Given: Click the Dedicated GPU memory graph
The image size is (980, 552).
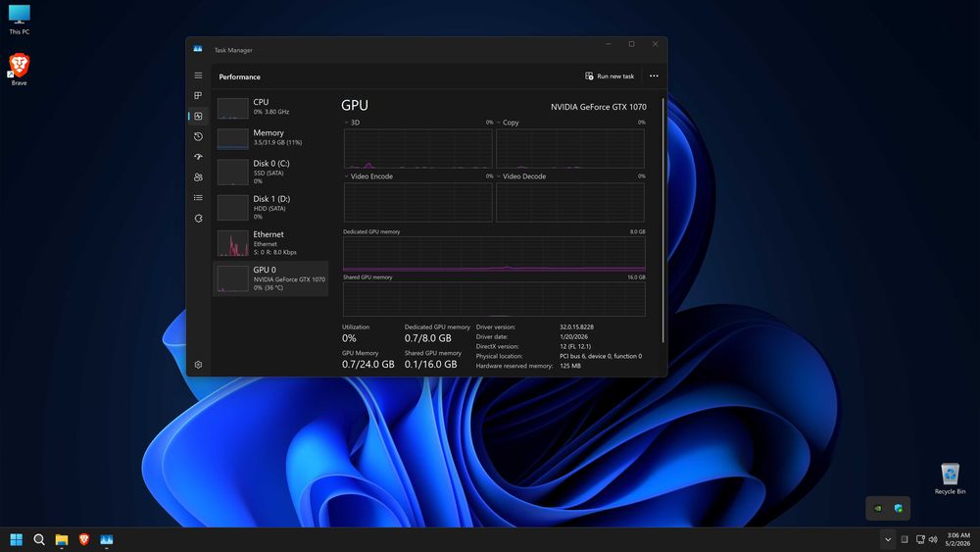Looking at the screenshot, I should click(494, 254).
